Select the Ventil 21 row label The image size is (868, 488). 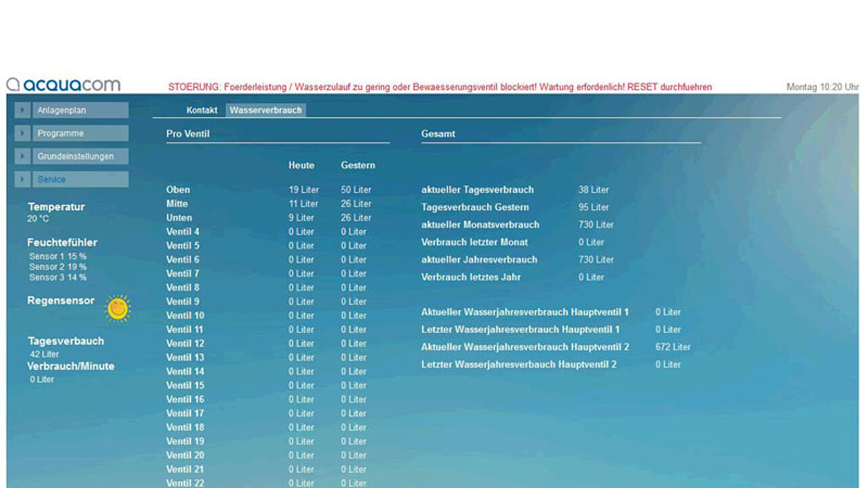pyautogui.click(x=185, y=469)
